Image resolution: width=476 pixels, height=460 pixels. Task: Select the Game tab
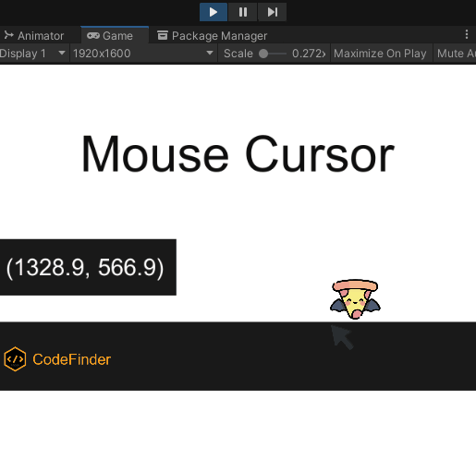tap(115, 36)
